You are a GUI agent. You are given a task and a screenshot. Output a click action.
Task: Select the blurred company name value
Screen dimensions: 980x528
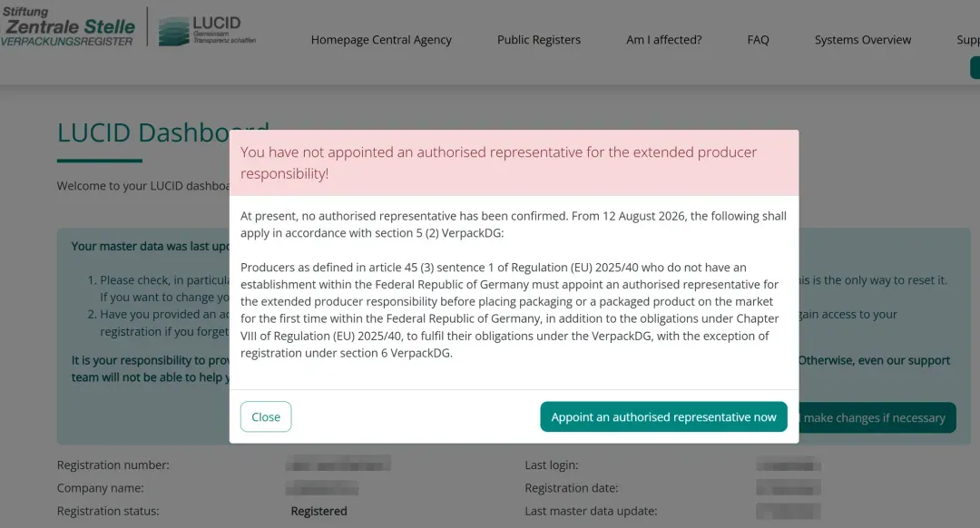tap(322, 488)
